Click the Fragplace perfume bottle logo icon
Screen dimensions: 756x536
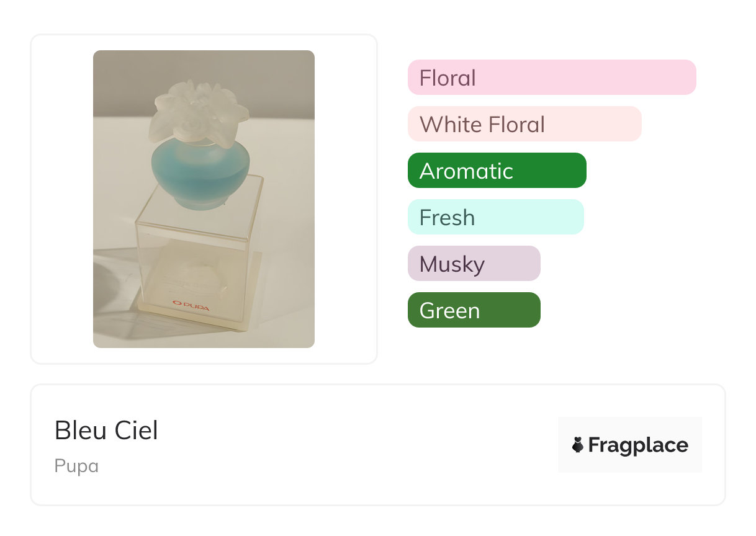pos(578,445)
